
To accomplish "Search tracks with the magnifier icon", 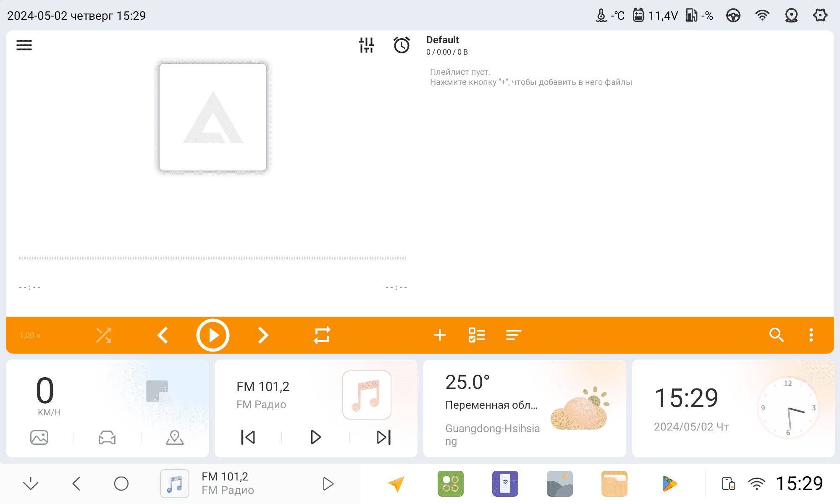I will 776,335.
